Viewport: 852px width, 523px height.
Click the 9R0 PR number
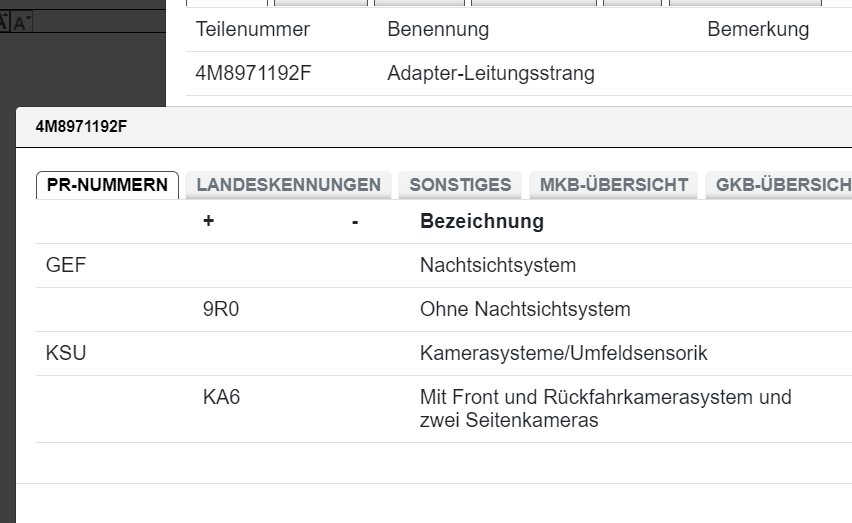tap(221, 310)
